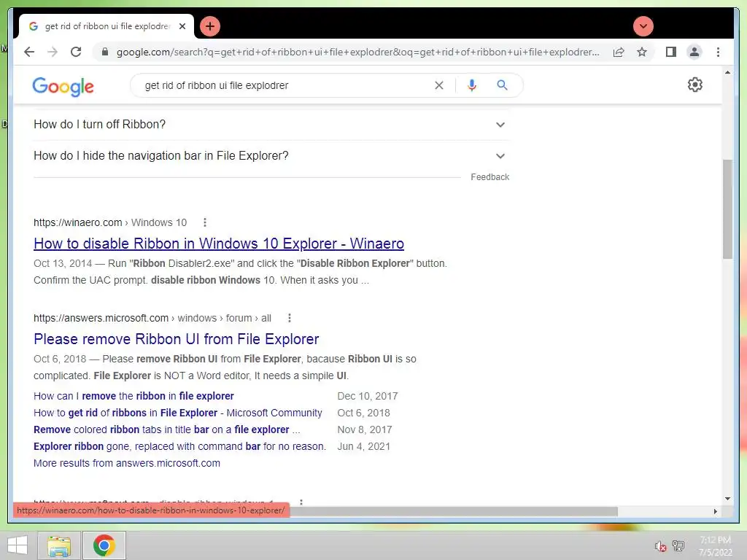Screen dimensions: 747x560
Task: Open 'More results from answers.microsoft.com'
Action: tap(127, 463)
